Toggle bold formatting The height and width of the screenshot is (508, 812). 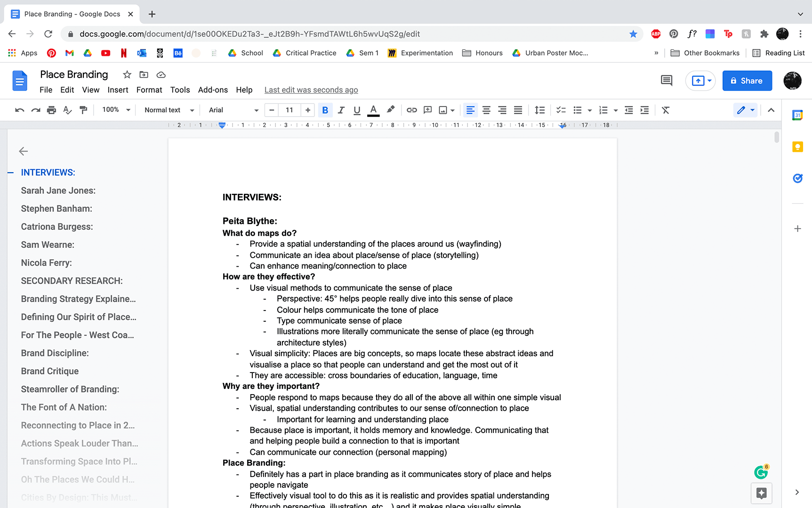325,110
